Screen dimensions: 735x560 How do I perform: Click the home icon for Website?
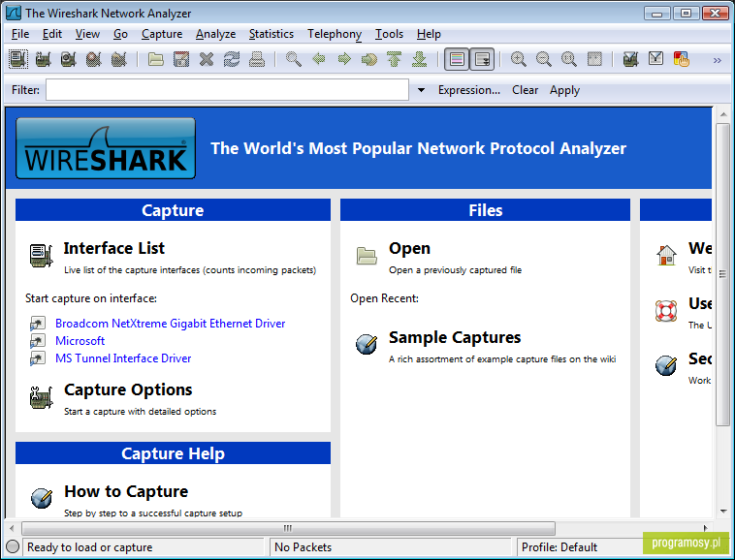(666, 255)
